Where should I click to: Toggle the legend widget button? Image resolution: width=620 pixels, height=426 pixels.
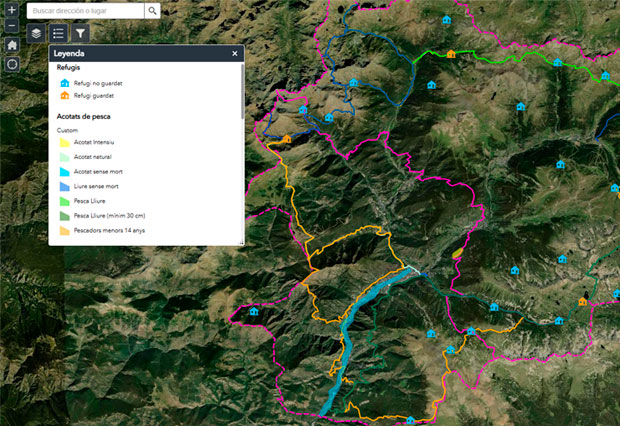click(59, 33)
